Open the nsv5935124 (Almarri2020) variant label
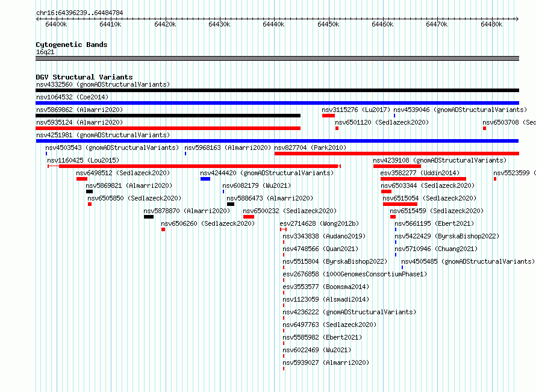 79,122
